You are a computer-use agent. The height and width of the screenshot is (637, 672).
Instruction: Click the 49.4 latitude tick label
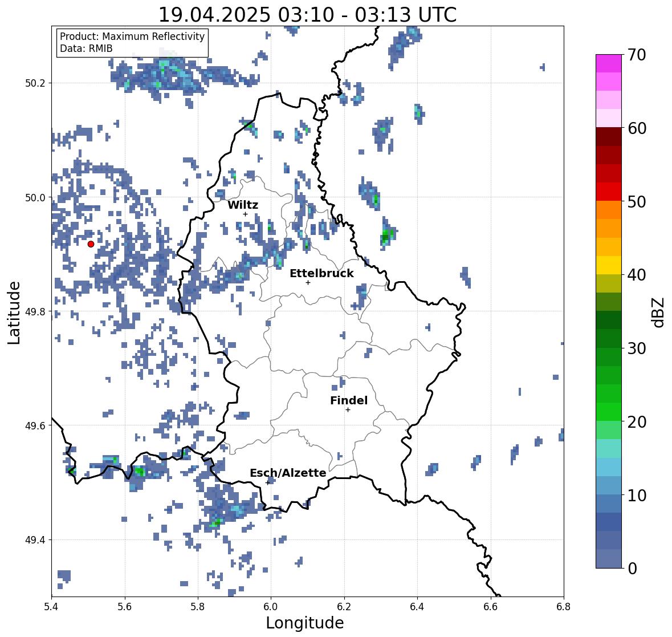point(35,540)
